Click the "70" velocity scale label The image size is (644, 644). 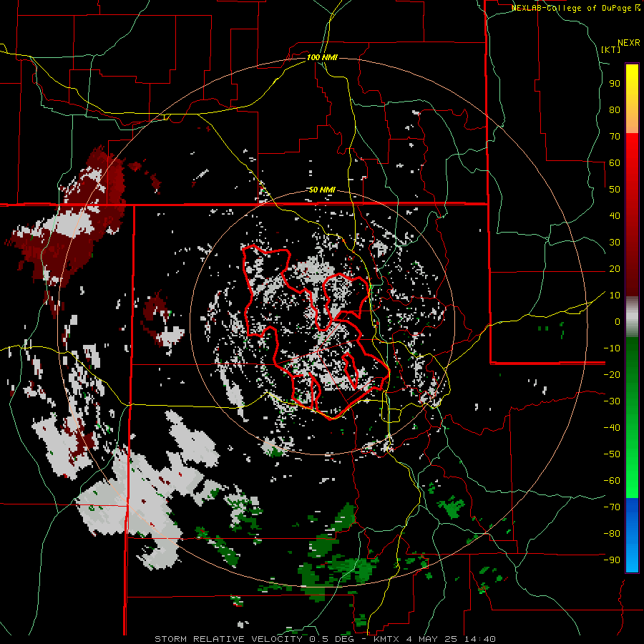(x=615, y=137)
